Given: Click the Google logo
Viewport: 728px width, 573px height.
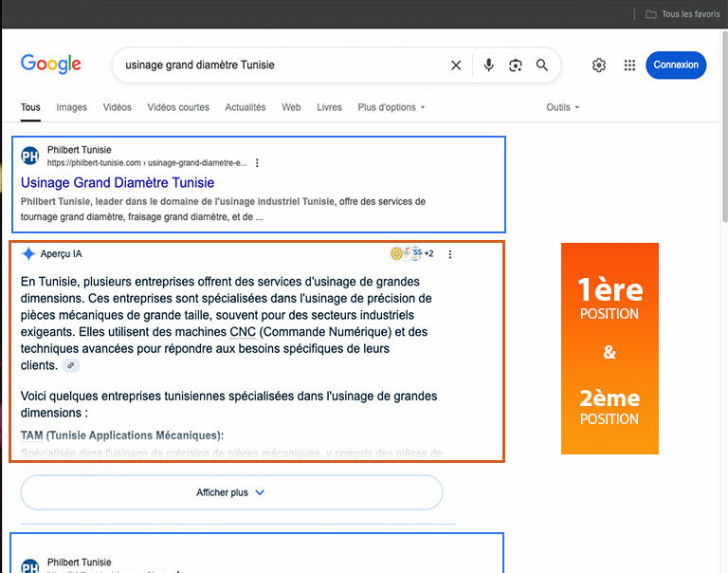Looking at the screenshot, I should click(51, 65).
